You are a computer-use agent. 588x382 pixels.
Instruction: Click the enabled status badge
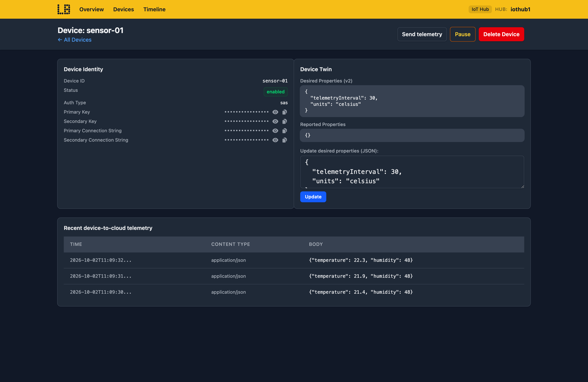click(276, 92)
